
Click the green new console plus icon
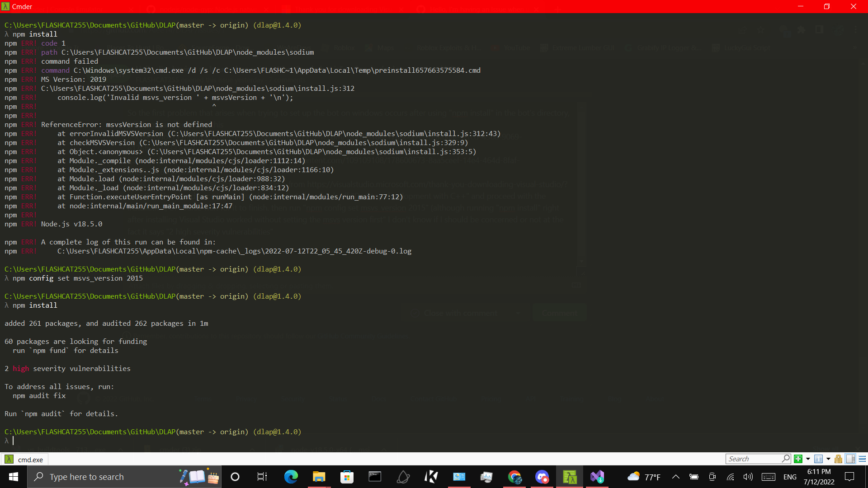(798, 459)
